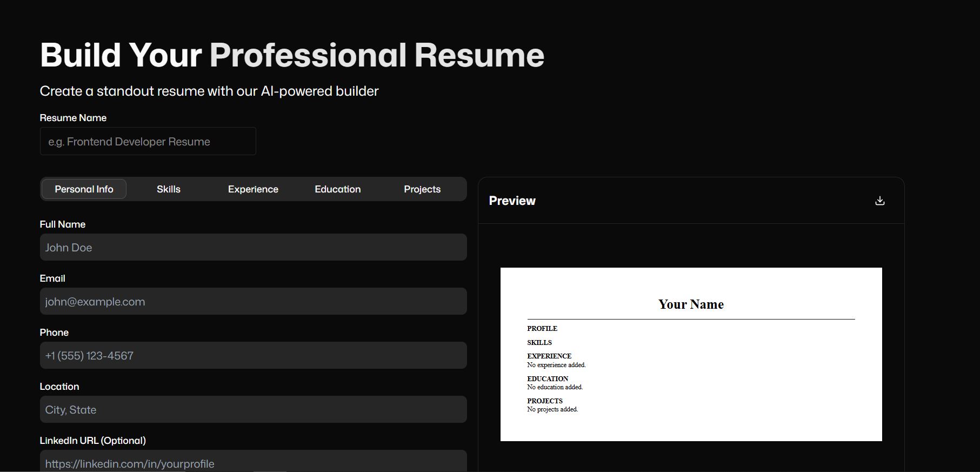Open the Skills tab
This screenshot has height=472, width=980.
[169, 189]
